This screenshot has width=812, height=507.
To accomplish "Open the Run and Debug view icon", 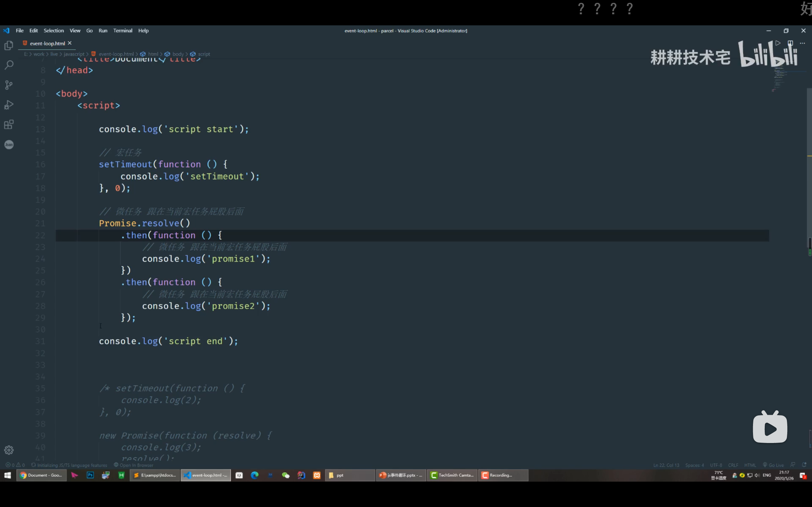I will 9,105.
